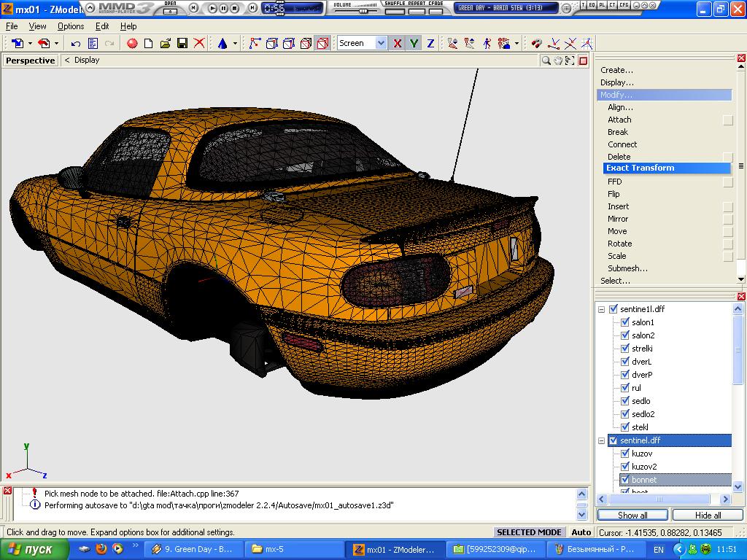Click the vertices selection level icon

click(255, 44)
